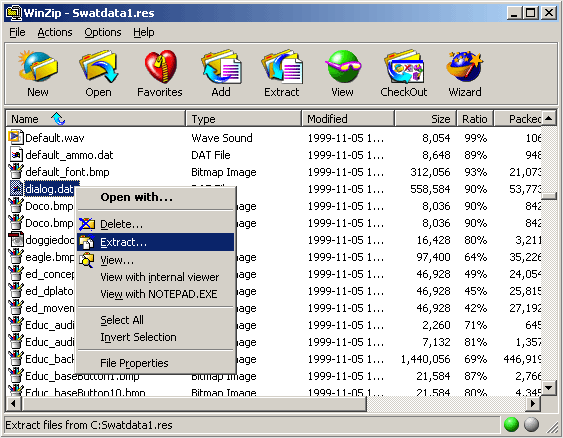
Task: Sort by the Ratio column header
Action: (475, 118)
